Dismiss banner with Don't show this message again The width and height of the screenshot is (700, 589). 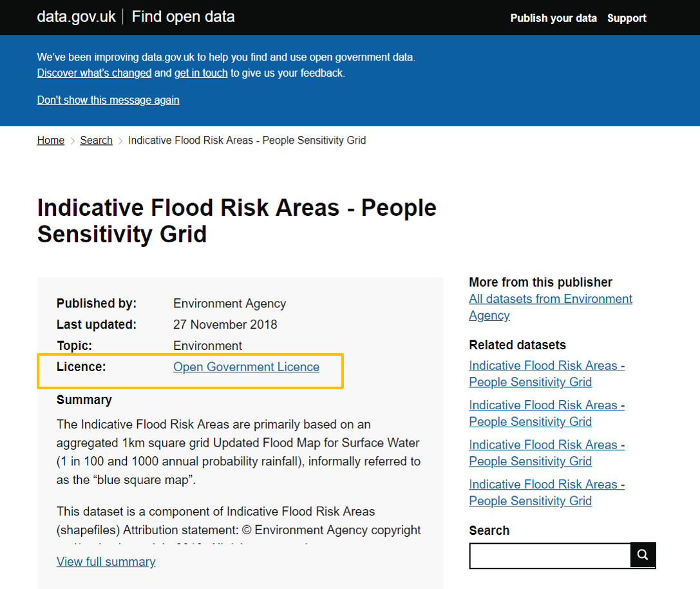point(108,100)
